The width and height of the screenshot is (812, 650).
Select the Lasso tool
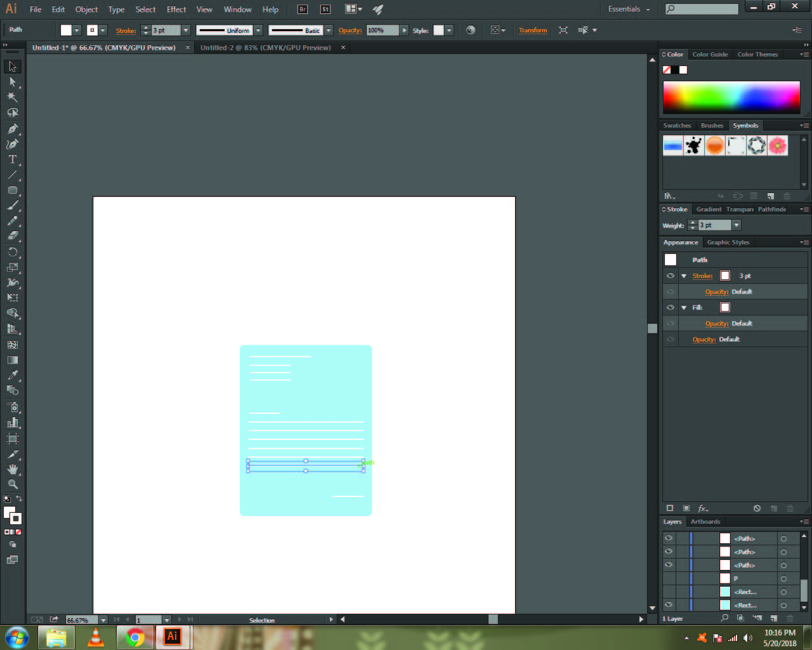click(12, 113)
